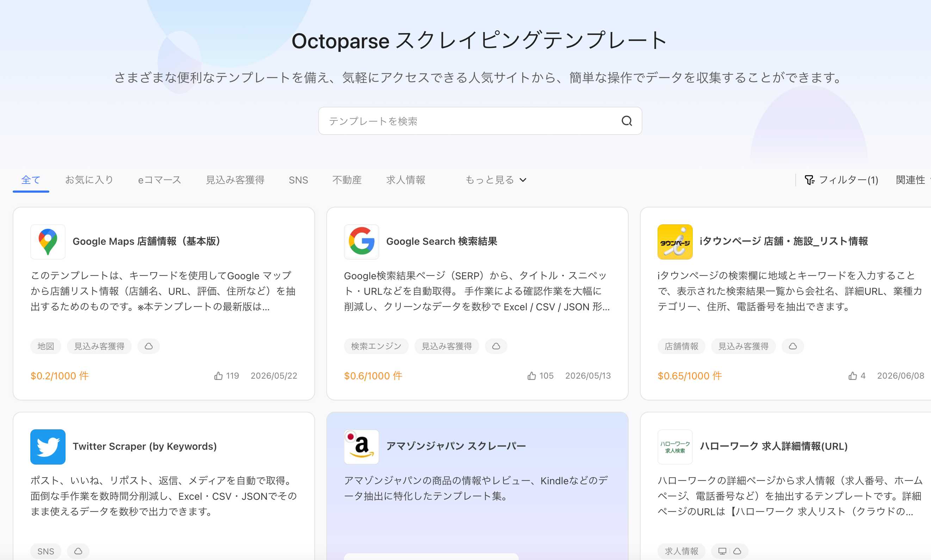Viewport: 931px width, 560px height.
Task: Open アマゾンジャパン スクレーパー title
Action: tap(456, 447)
